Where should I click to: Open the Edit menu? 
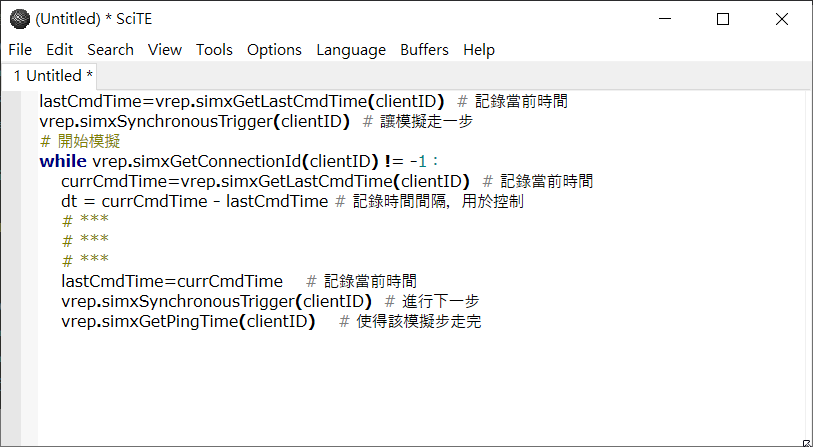[x=60, y=50]
